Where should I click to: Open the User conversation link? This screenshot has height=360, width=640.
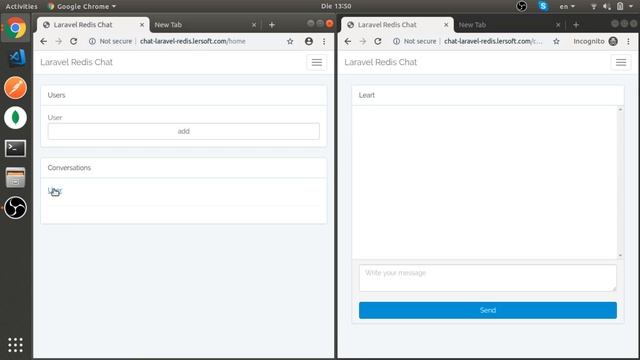pos(55,191)
